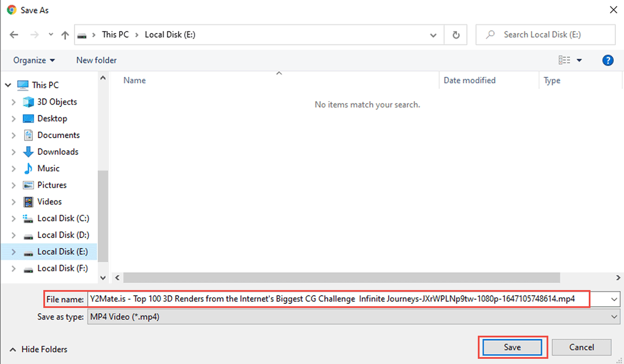Image resolution: width=624 pixels, height=364 pixels.
Task: Click the Back navigation arrow
Action: [x=14, y=35]
